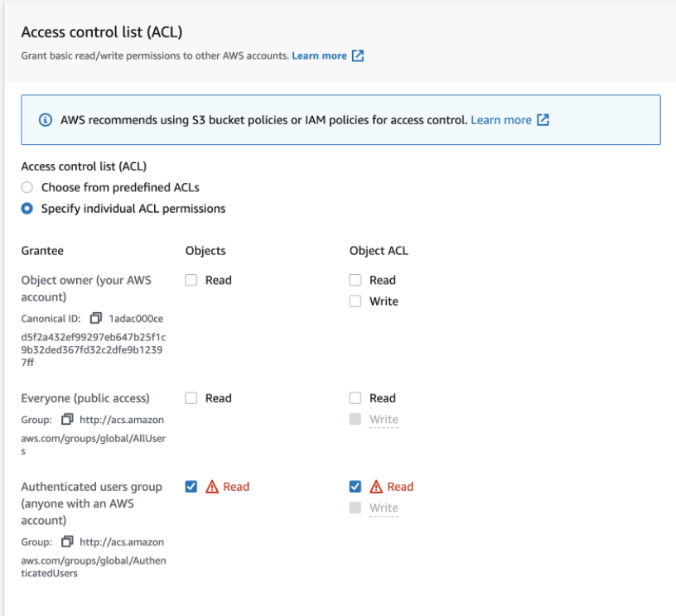Image resolution: width=676 pixels, height=616 pixels.
Task: Click external link icon in info banner
Action: [x=543, y=120]
